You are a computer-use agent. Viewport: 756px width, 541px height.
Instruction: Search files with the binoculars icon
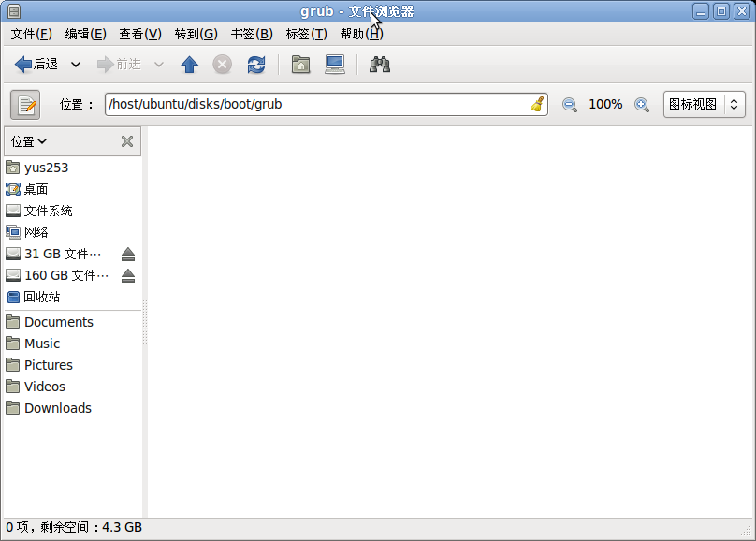click(380, 65)
